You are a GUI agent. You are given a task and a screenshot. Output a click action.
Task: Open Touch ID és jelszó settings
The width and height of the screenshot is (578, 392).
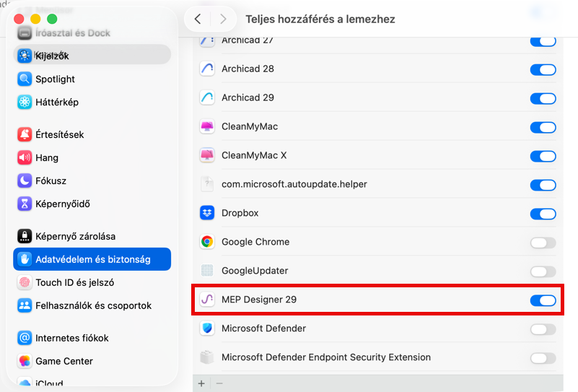(92, 282)
